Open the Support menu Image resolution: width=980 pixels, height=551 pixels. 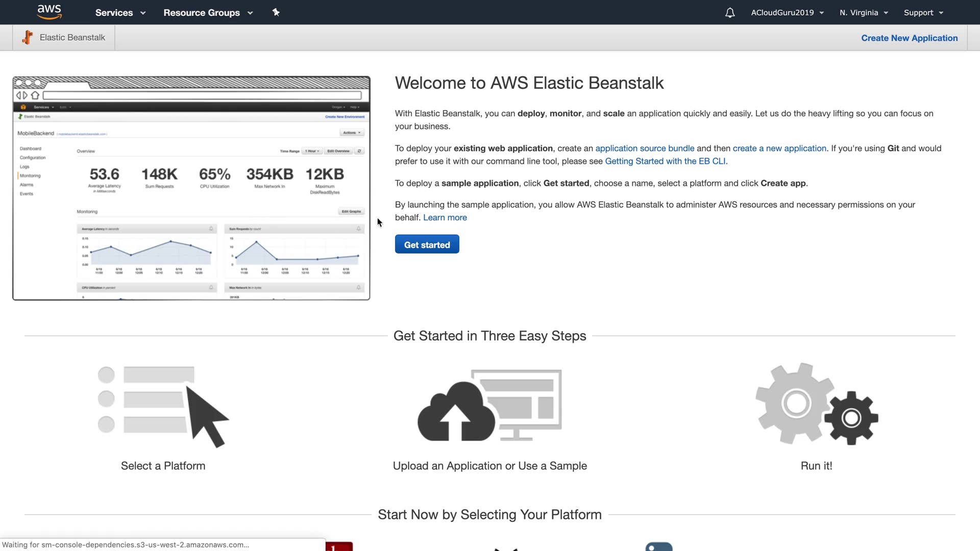923,13
